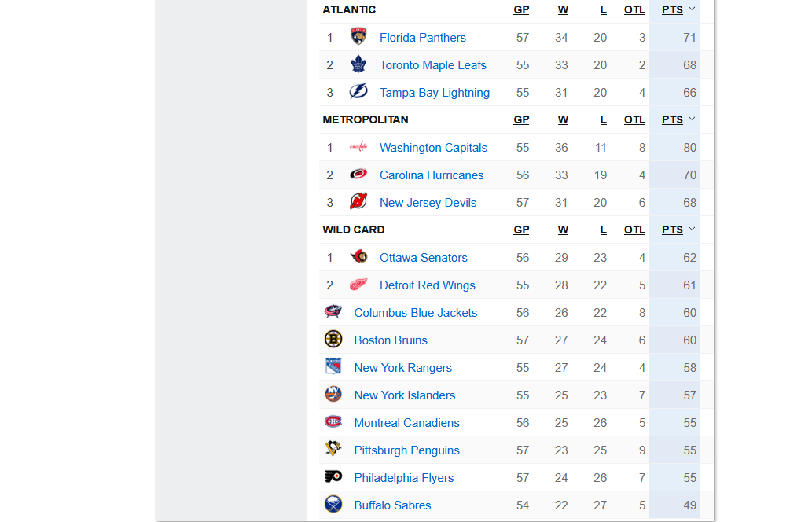Open the New York Islanders link

(405, 395)
